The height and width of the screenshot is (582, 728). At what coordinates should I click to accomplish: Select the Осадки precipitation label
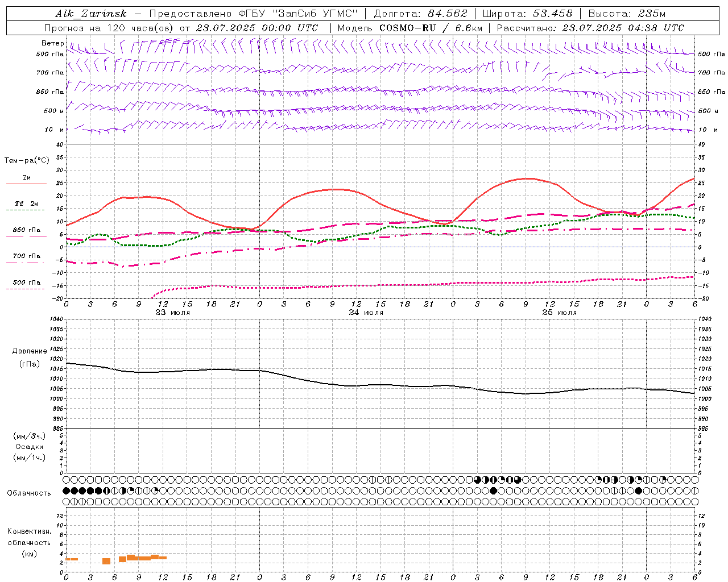pos(30,447)
